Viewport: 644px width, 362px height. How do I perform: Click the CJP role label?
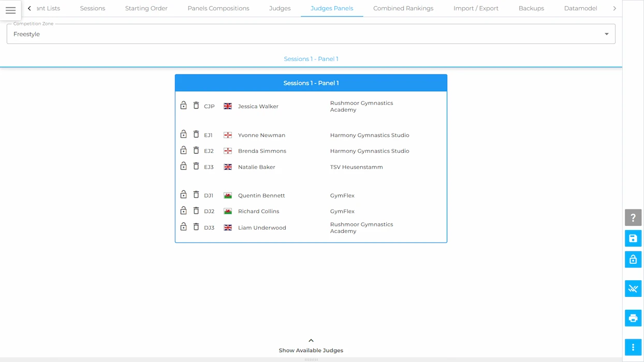209,107
